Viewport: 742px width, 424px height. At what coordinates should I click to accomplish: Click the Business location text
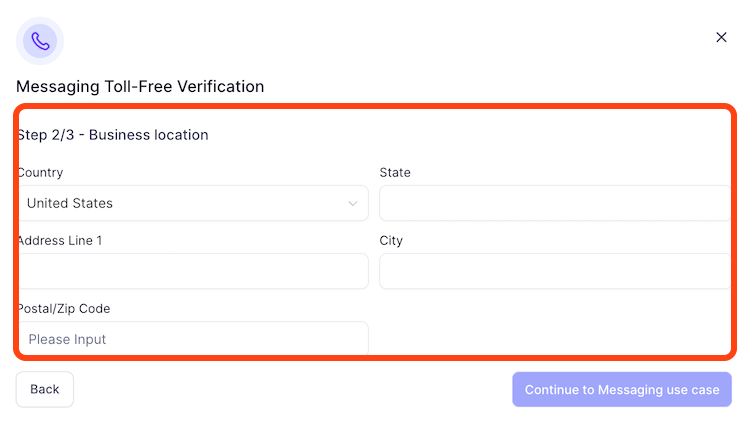point(149,135)
